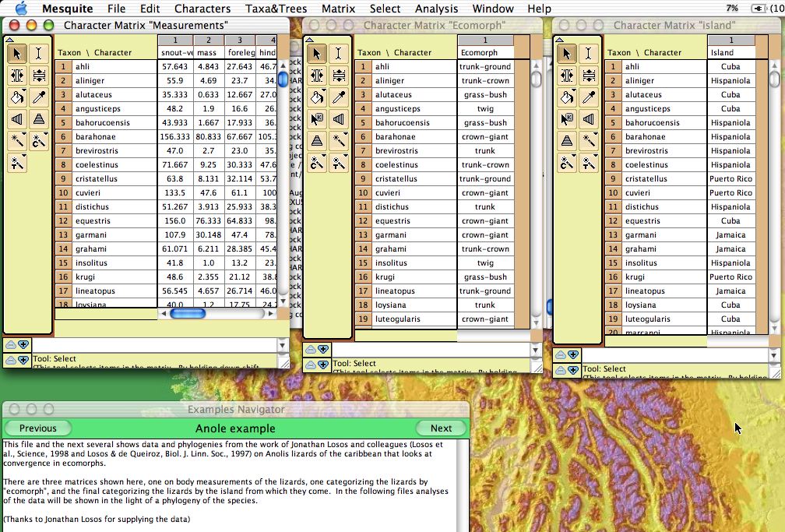Go to the Next example
Image resolution: width=785 pixels, height=532 pixels.
tap(441, 428)
